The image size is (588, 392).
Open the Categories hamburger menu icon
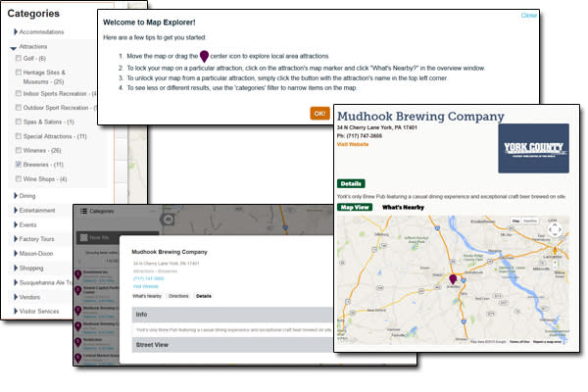point(84,212)
